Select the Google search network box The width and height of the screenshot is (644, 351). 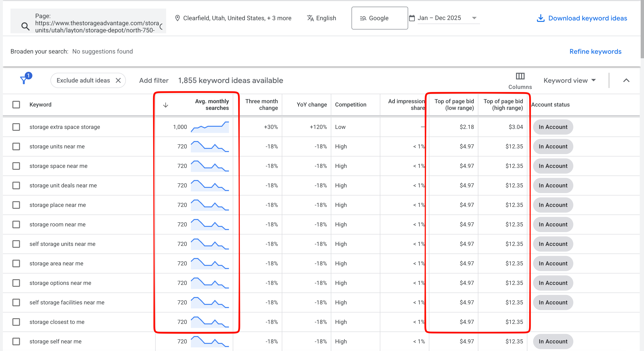(x=379, y=18)
